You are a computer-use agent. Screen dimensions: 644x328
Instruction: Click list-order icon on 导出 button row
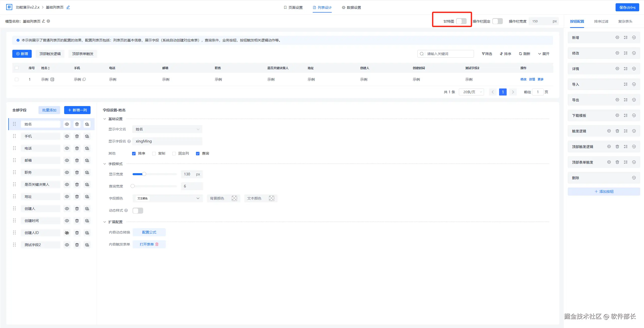point(626,100)
